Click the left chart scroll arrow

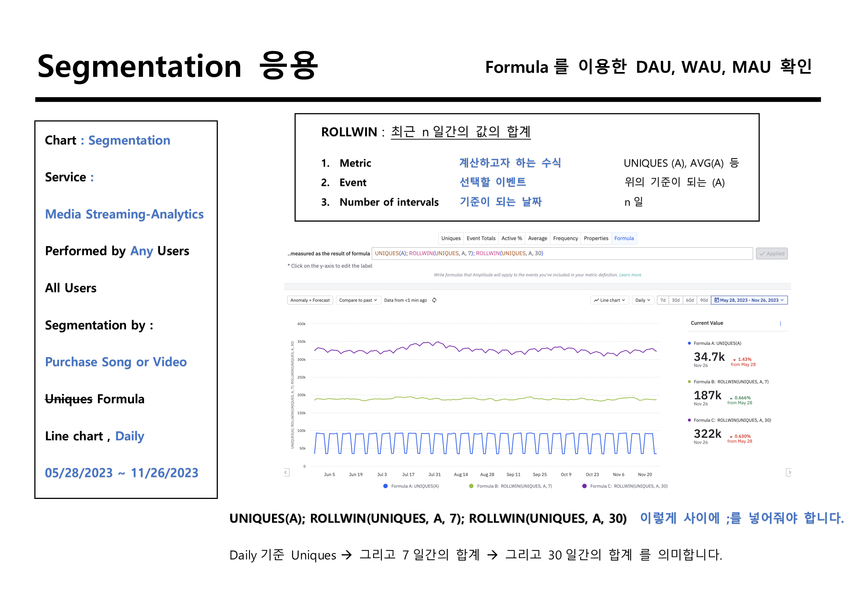point(287,472)
